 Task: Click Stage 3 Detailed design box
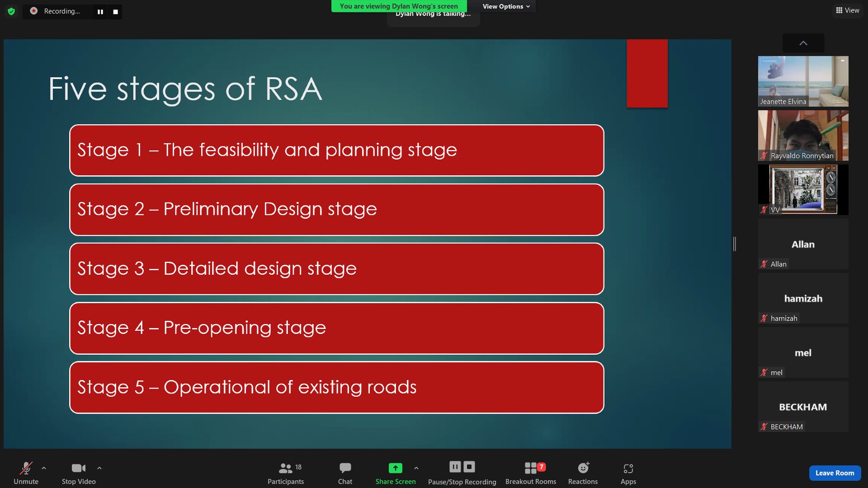click(337, 269)
